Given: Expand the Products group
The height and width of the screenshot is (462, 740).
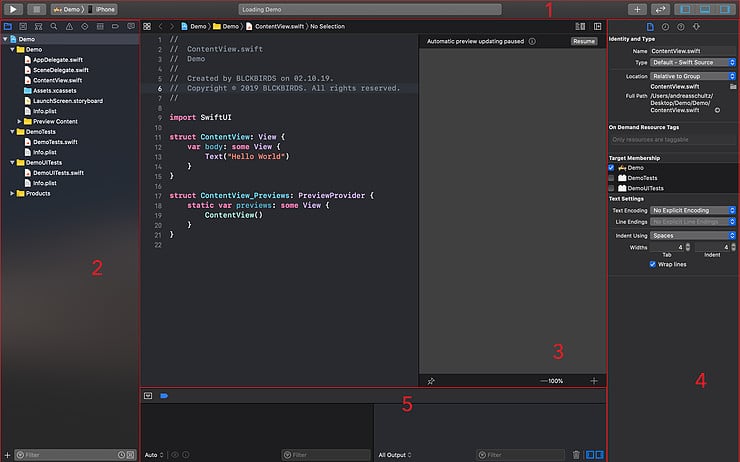Looking at the screenshot, I should 11,193.
